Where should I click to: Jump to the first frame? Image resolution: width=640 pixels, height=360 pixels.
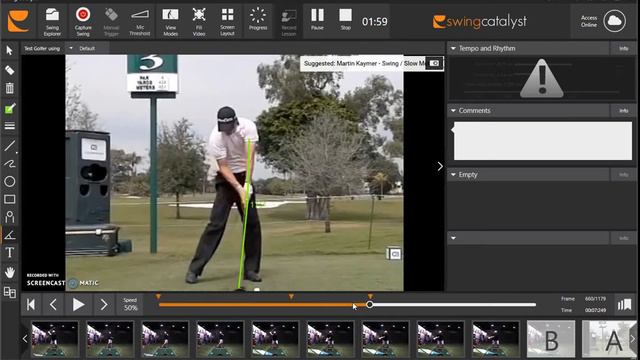(x=31, y=304)
